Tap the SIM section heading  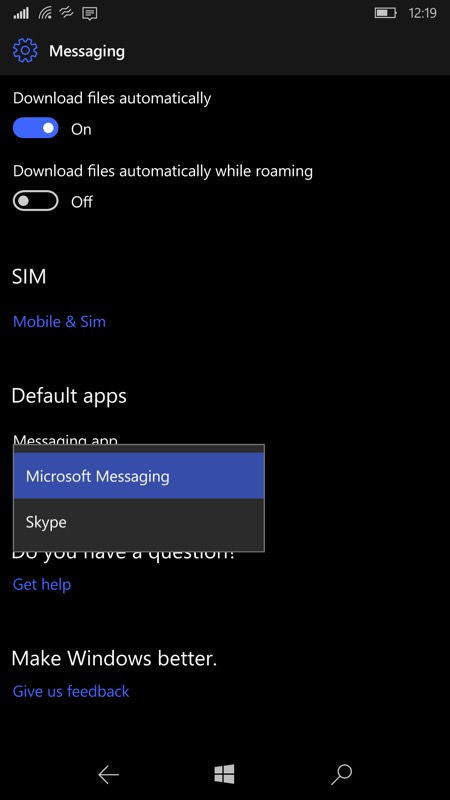[x=29, y=277]
